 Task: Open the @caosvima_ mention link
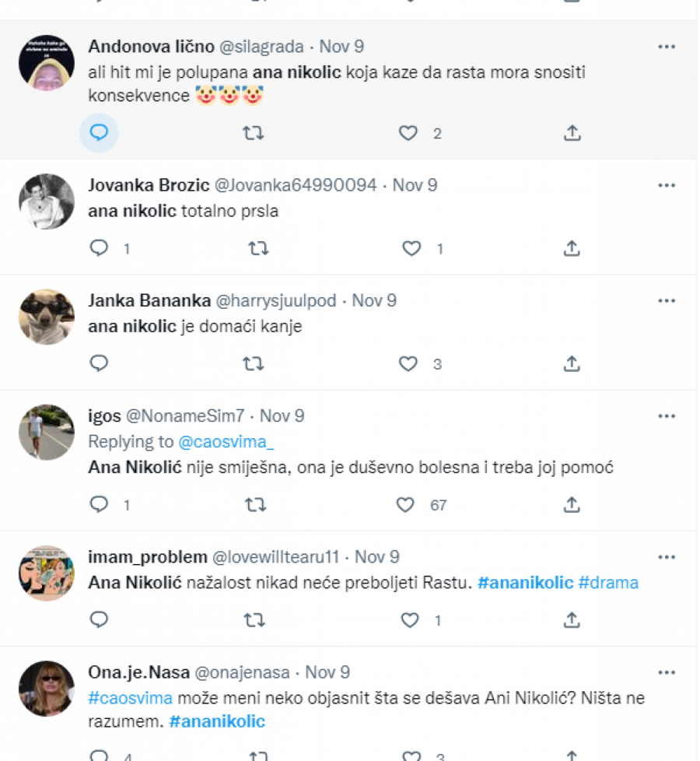(226, 442)
